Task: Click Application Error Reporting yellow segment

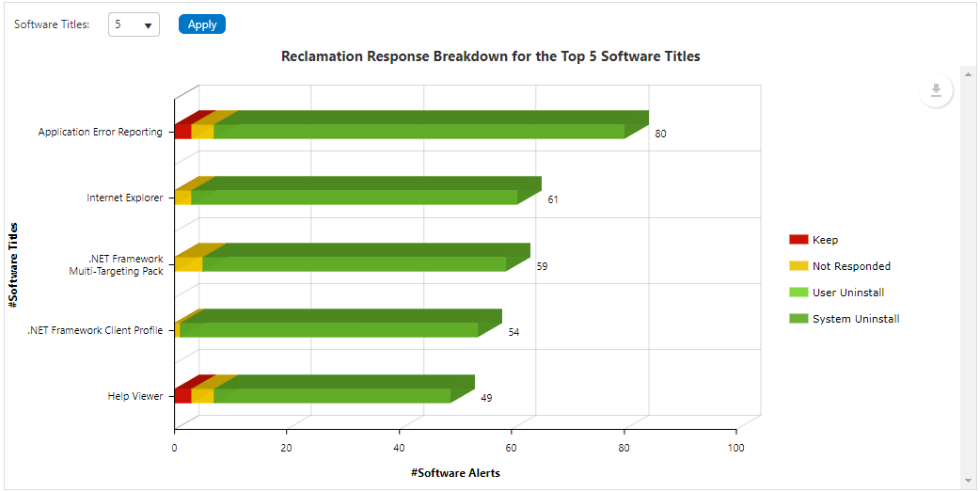Action: (202, 132)
